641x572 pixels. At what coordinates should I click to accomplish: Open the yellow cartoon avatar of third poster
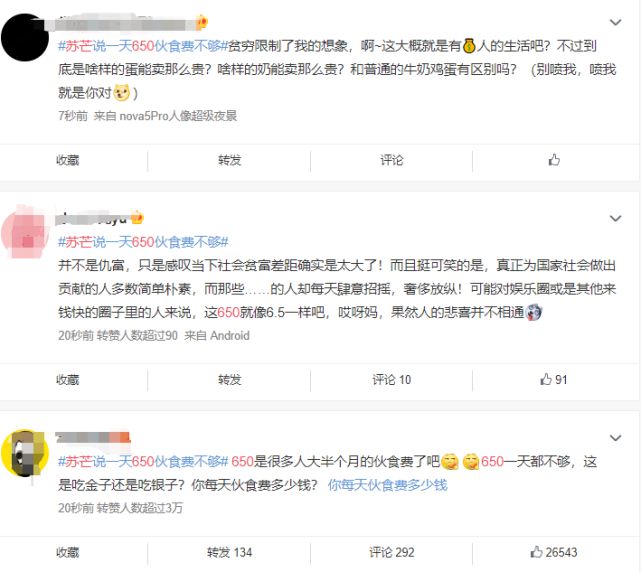coord(25,453)
